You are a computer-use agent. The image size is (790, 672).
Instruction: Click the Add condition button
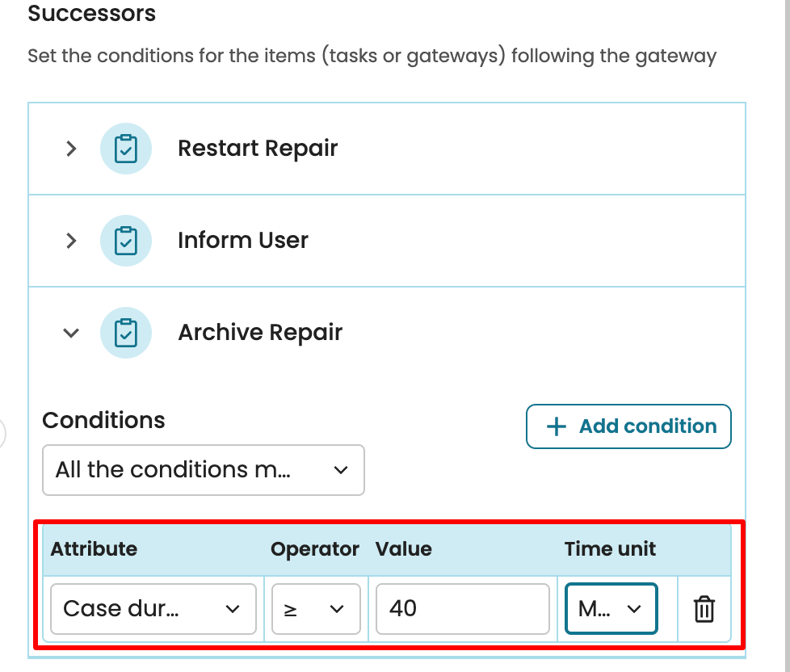point(628,426)
